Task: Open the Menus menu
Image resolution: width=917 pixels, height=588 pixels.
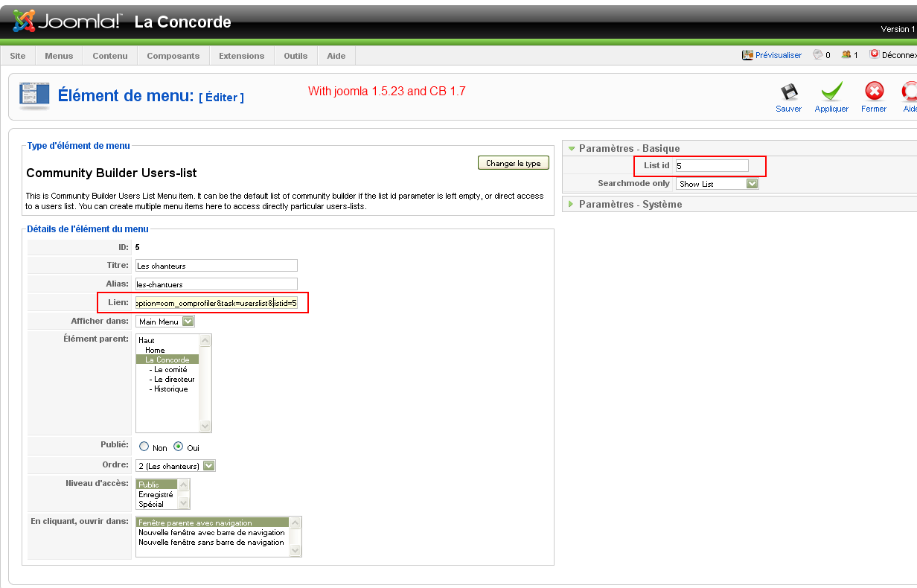Action: pyautogui.click(x=60, y=56)
